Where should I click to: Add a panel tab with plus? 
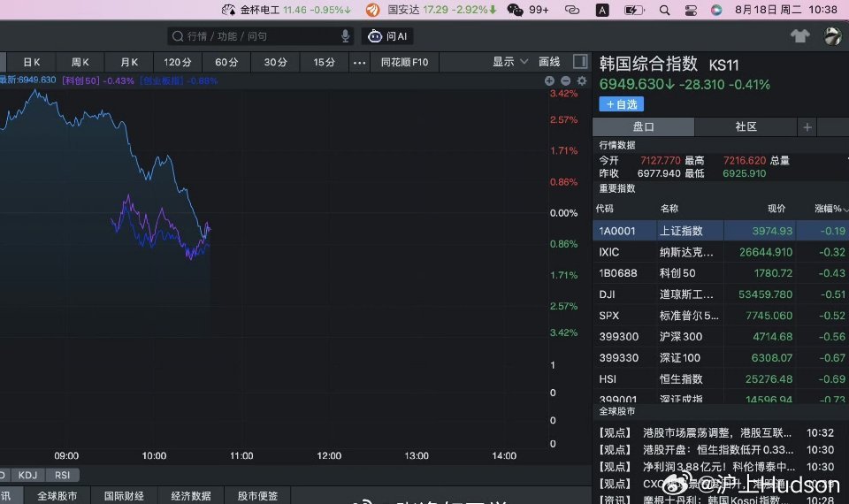[x=807, y=127]
